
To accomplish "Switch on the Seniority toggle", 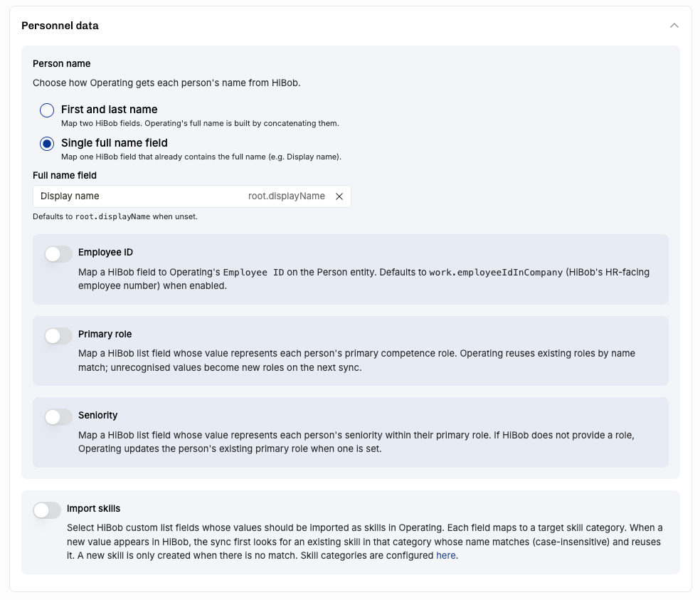I will [x=58, y=417].
